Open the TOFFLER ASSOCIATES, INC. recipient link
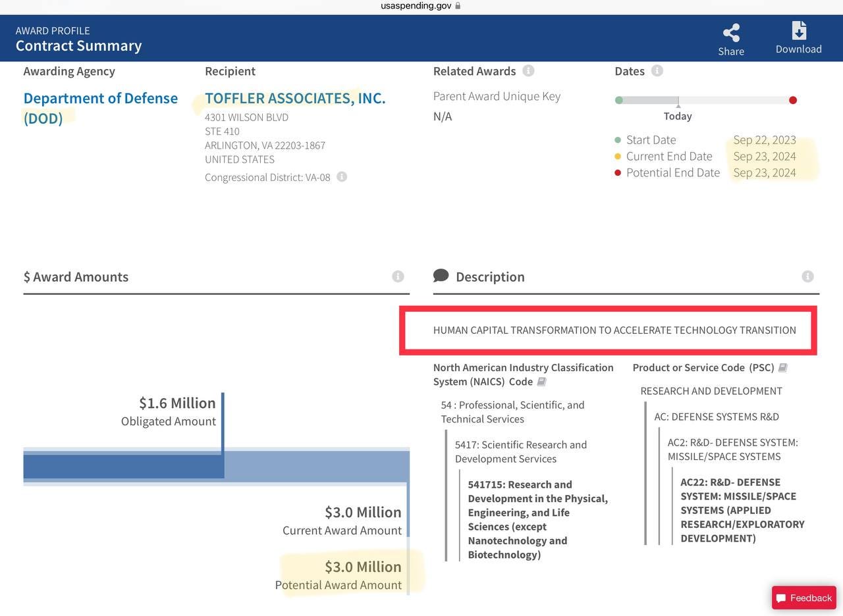This screenshot has width=843, height=616. pos(295,98)
